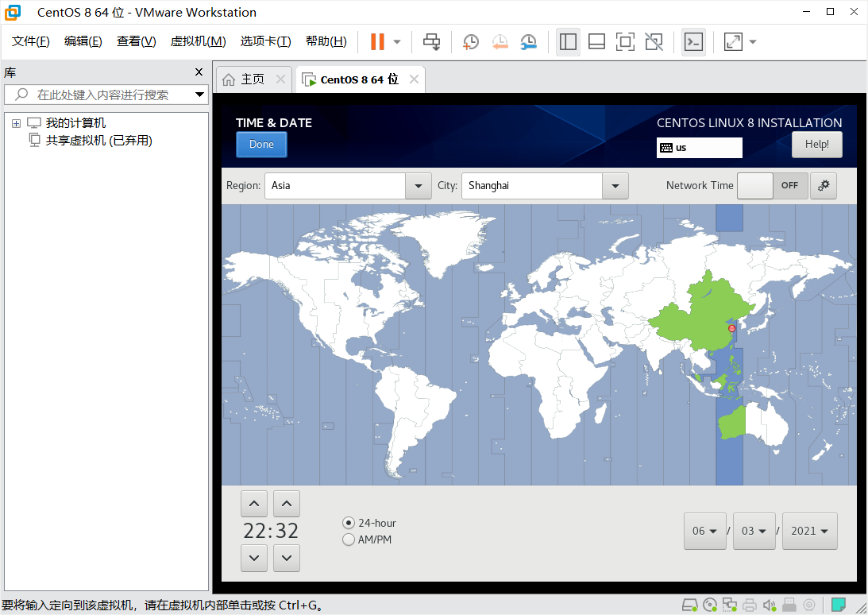Enter full screen mode icon

pyautogui.click(x=625, y=41)
